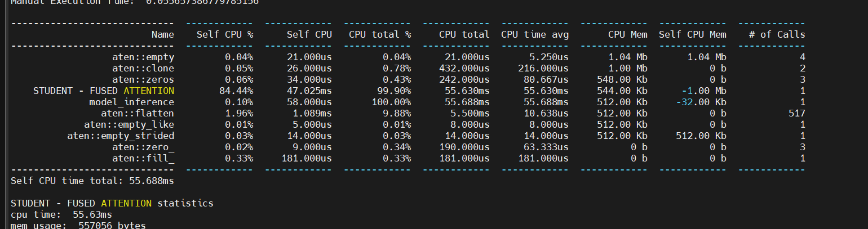The image size is (868, 229).
Task: Click the aten::fill_ row name
Action: click(x=143, y=159)
